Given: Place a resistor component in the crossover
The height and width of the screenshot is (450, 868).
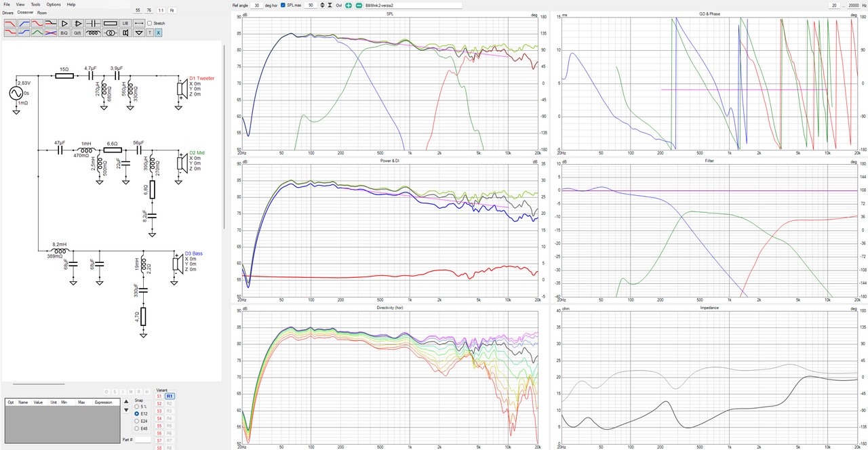Looking at the screenshot, I should click(110, 23).
